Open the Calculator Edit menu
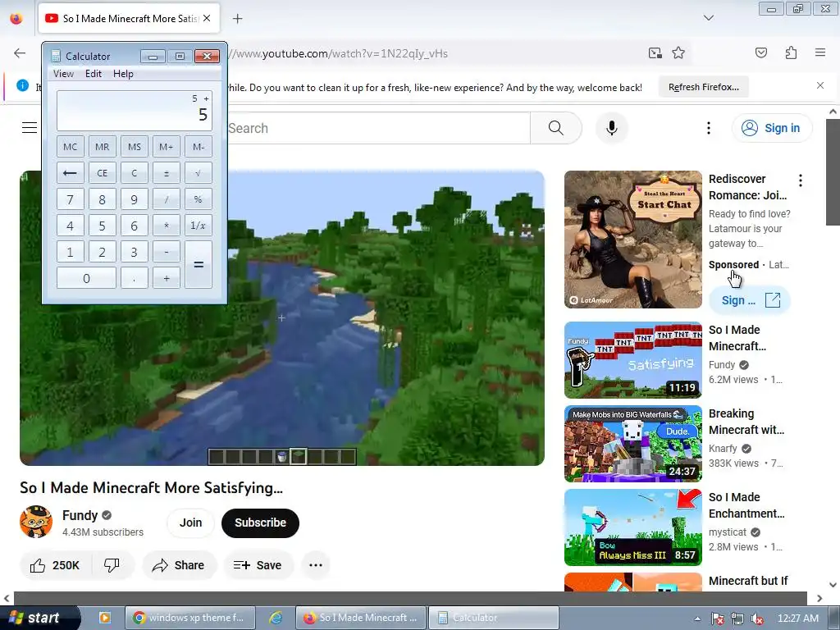Viewport: 840px width, 630px height. 94,74
